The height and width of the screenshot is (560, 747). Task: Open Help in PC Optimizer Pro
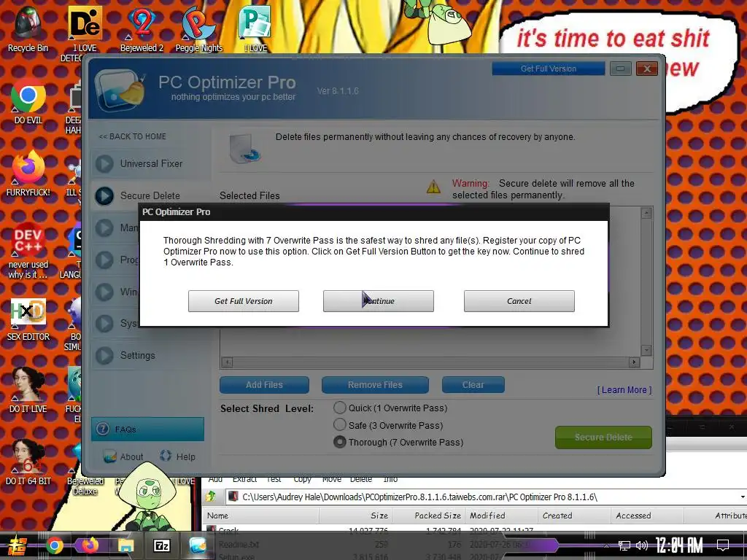tap(178, 456)
